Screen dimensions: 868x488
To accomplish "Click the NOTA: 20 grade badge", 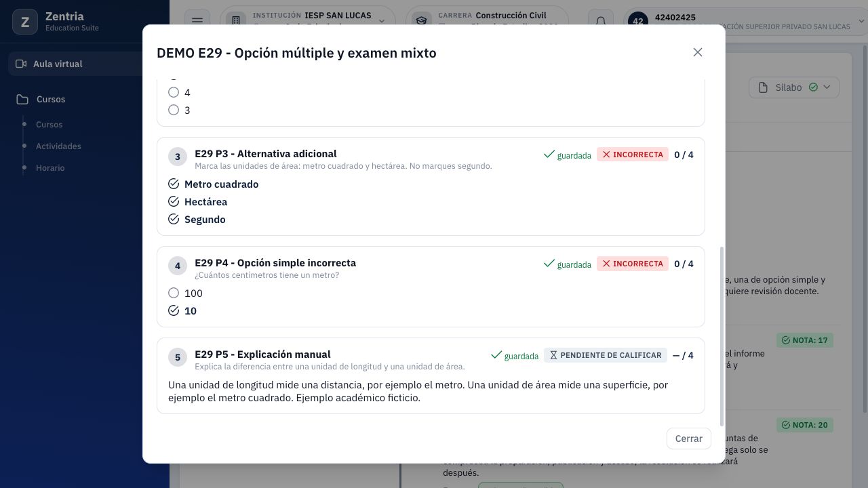I will (x=804, y=425).
